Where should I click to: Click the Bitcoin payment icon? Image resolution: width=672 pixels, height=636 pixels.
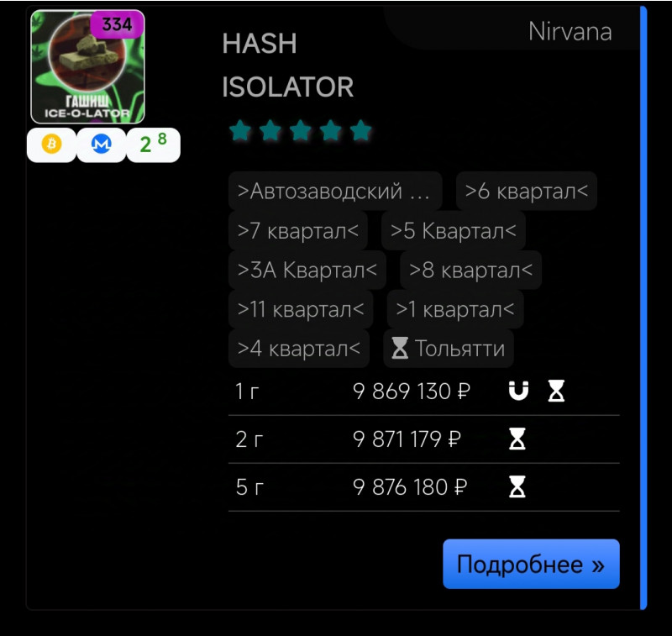51,145
